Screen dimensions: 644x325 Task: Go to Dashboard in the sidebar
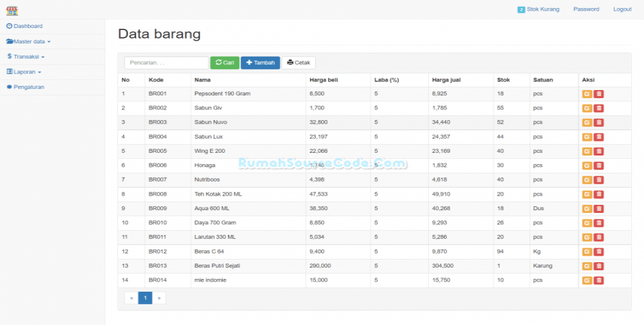25,26
